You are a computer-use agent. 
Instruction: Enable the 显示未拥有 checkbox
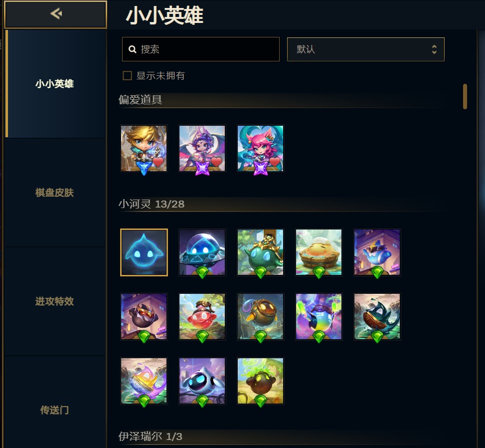coord(127,75)
